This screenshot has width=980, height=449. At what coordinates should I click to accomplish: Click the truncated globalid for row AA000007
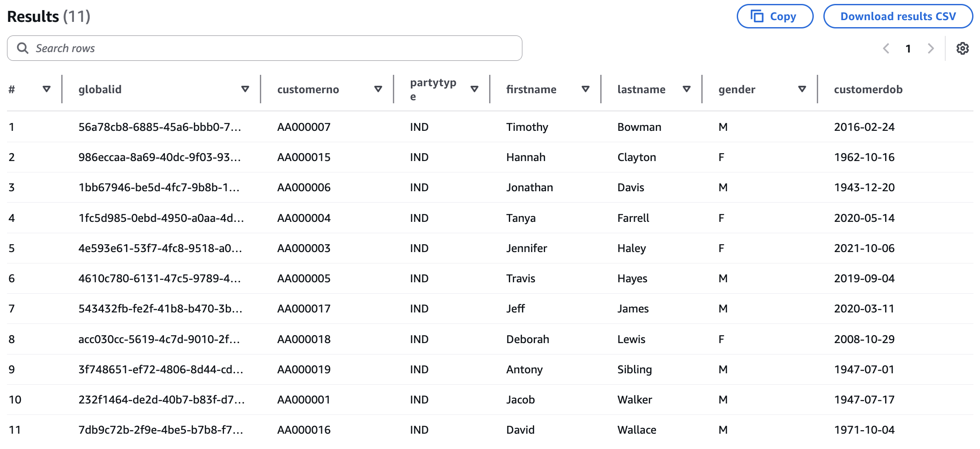click(161, 127)
